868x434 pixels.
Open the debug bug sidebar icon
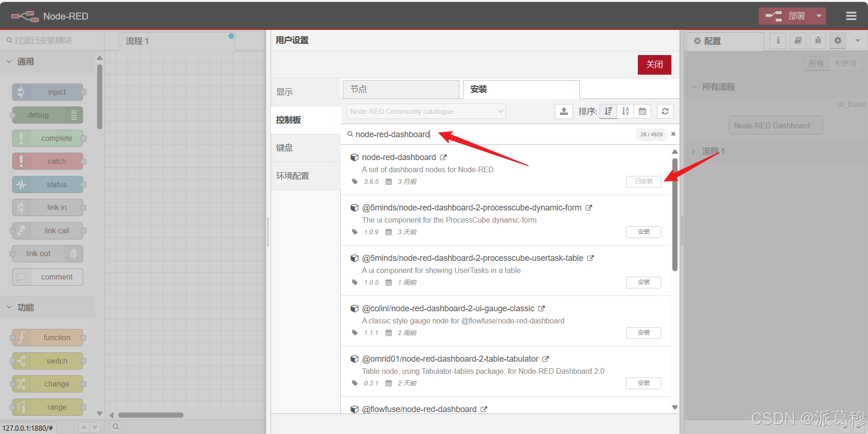[x=818, y=41]
